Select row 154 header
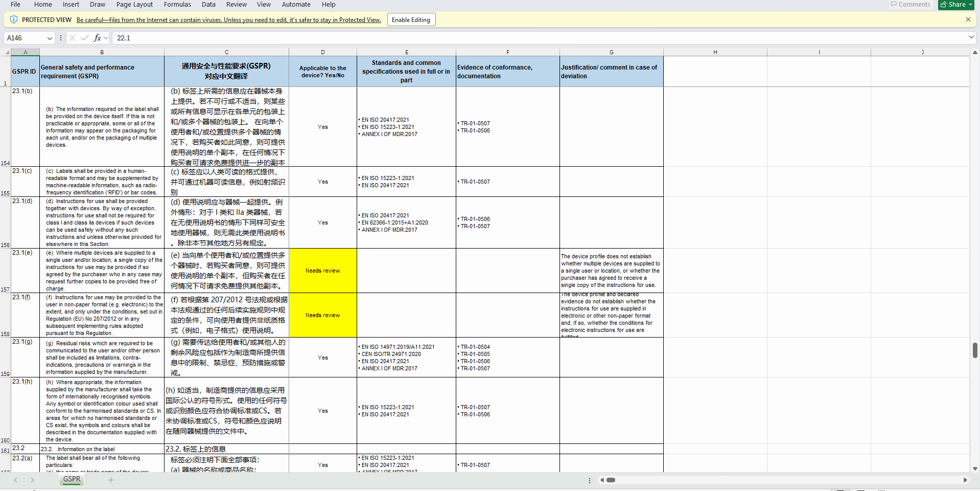 (5, 127)
